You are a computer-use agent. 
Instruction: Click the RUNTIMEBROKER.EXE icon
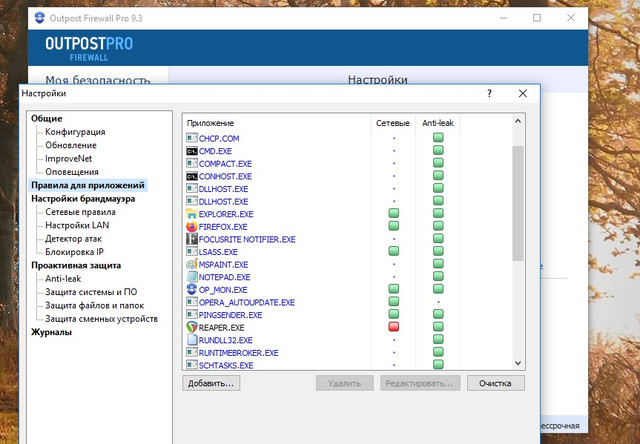tap(192, 352)
